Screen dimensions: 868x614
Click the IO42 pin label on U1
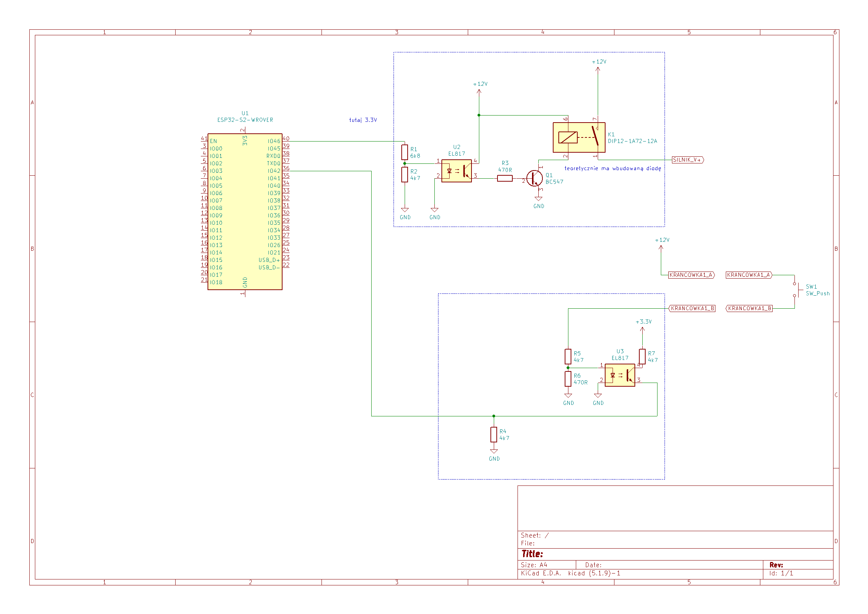tap(274, 171)
